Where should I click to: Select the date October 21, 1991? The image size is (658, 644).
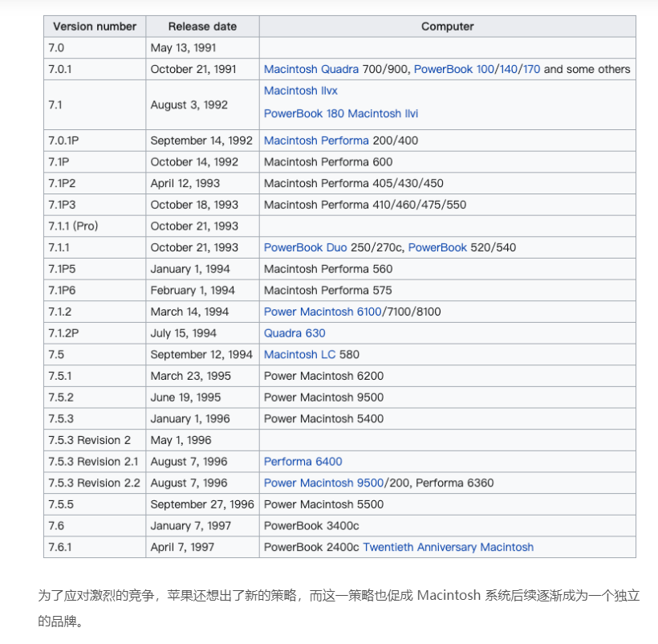coord(193,69)
